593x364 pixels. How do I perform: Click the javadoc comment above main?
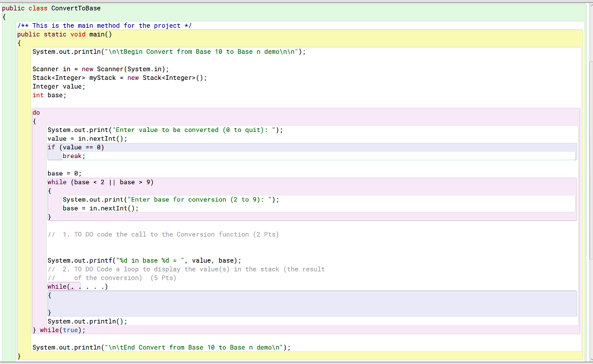[x=104, y=25]
